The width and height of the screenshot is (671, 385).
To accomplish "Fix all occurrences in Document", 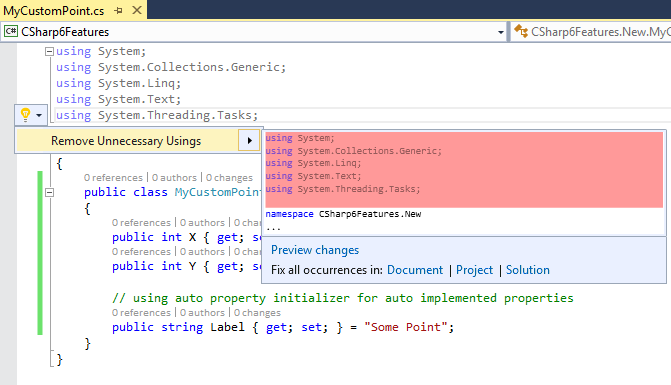I will pos(415,270).
